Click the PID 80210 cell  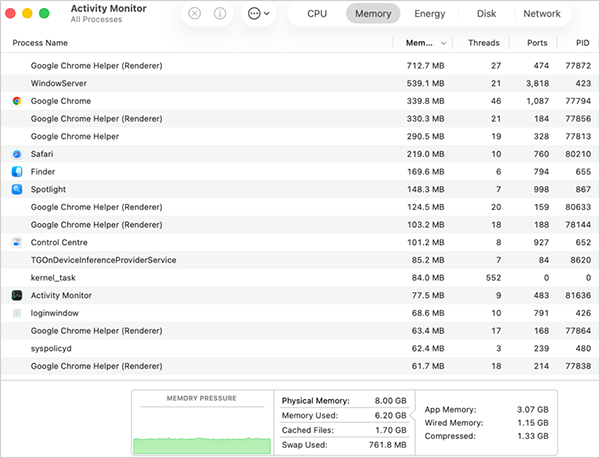pyautogui.click(x=578, y=154)
